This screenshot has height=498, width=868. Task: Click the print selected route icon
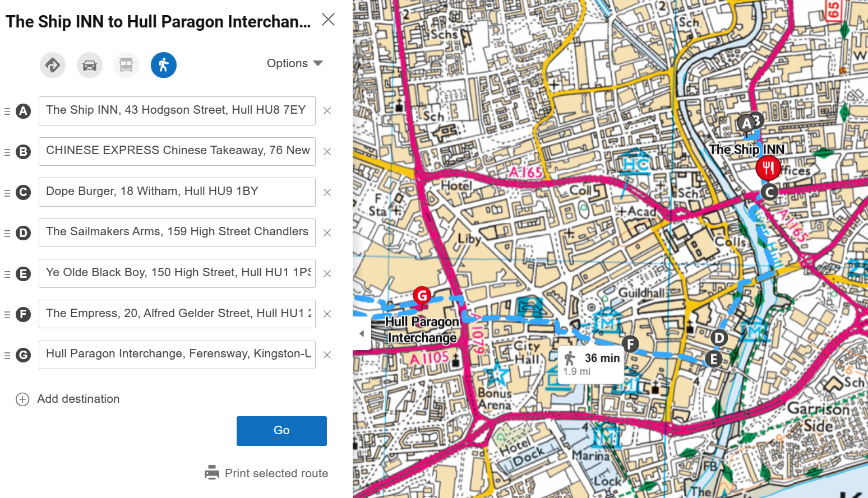coord(212,473)
